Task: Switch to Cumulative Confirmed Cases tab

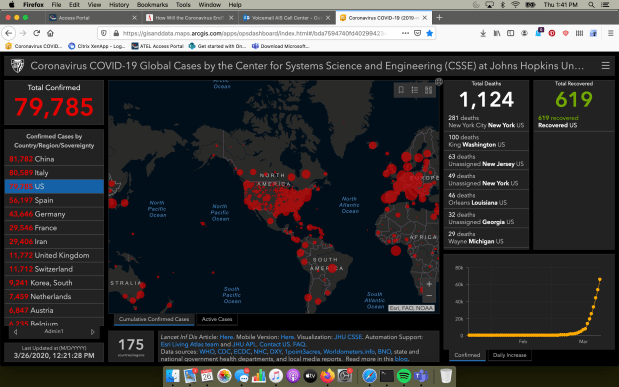Action: pyautogui.click(x=154, y=319)
